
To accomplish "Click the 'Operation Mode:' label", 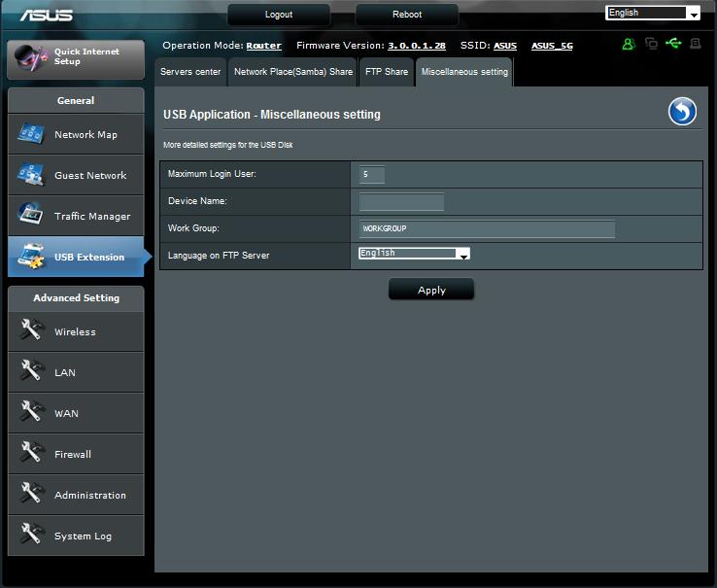I will tap(203, 46).
